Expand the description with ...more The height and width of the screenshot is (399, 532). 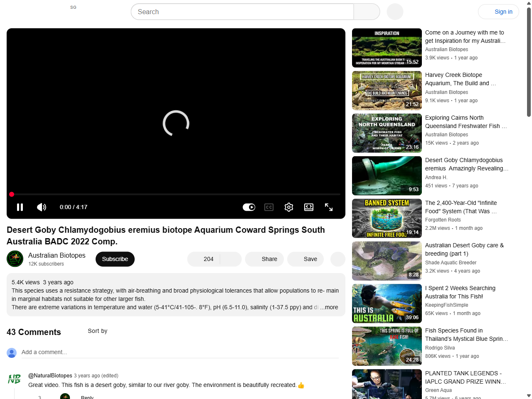tap(329, 307)
